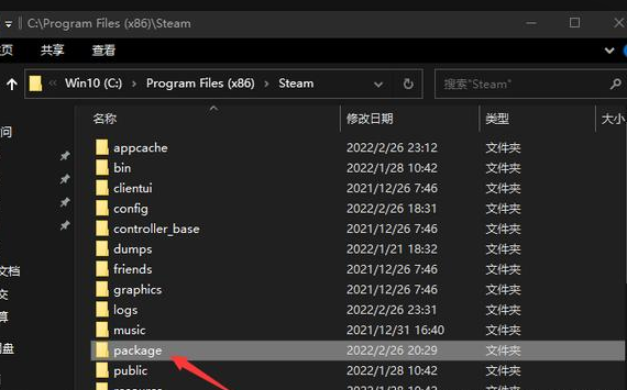
Task: Click the logs folder name
Action: pyautogui.click(x=125, y=310)
